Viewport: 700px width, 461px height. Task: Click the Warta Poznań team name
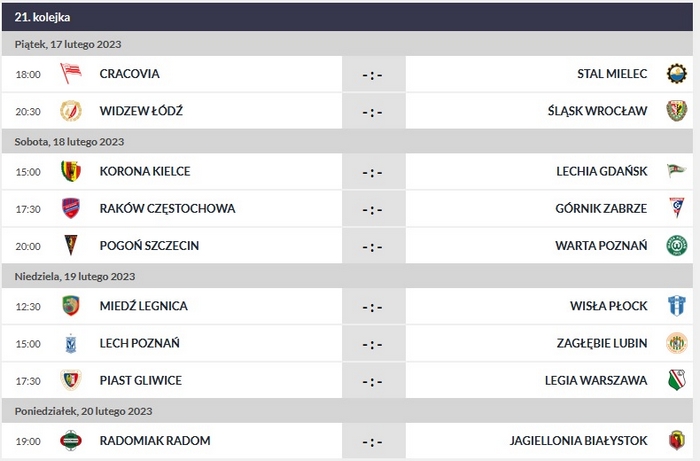[601, 246]
